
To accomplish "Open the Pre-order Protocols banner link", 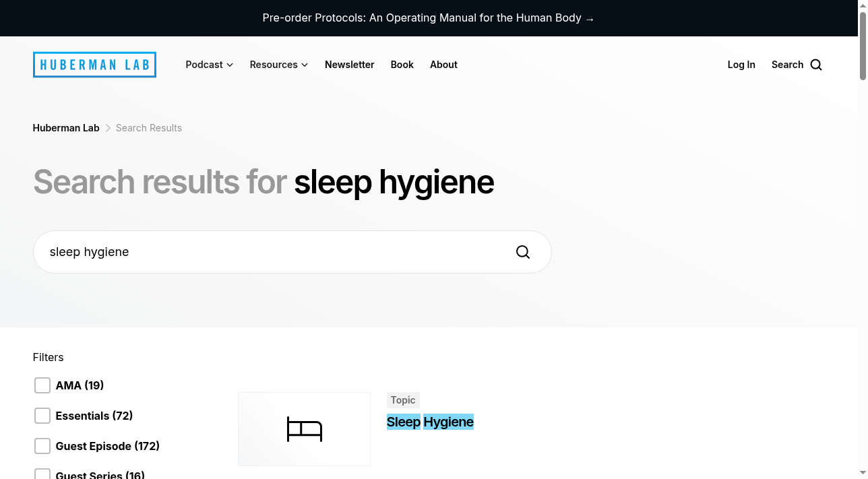I will click(x=429, y=18).
